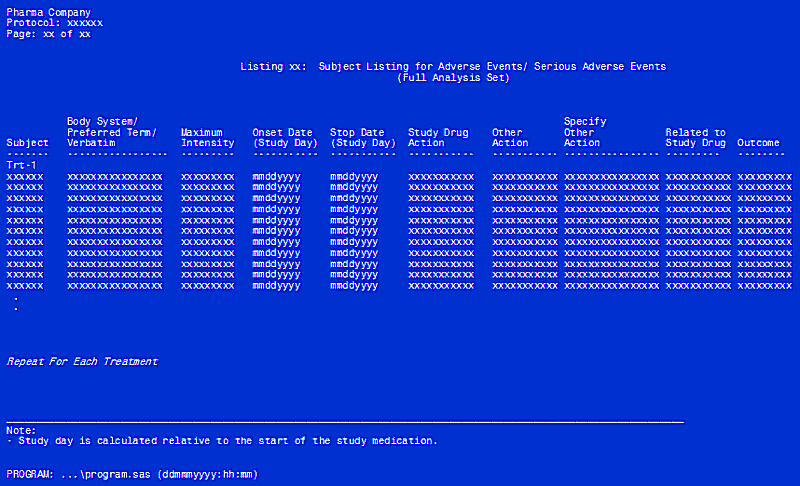Click the Repeat For Each Treatment text

(82, 362)
